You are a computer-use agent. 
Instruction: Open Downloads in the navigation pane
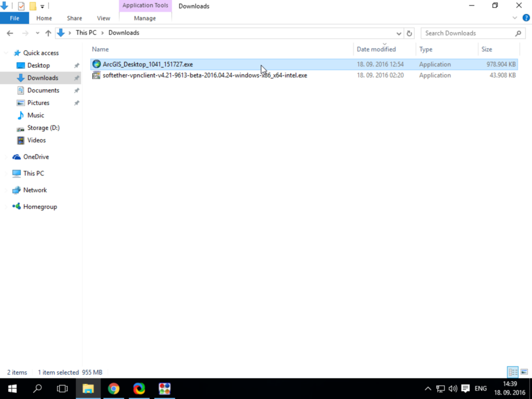(x=43, y=78)
